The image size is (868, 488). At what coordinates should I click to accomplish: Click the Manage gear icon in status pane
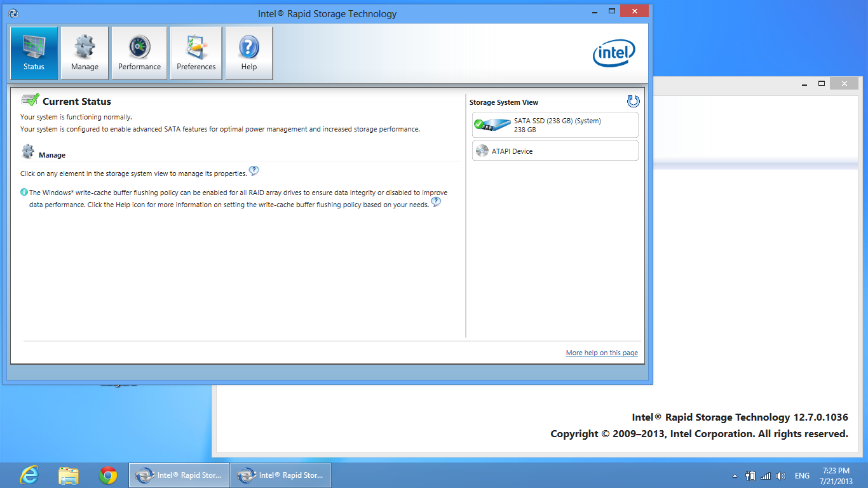coord(28,151)
